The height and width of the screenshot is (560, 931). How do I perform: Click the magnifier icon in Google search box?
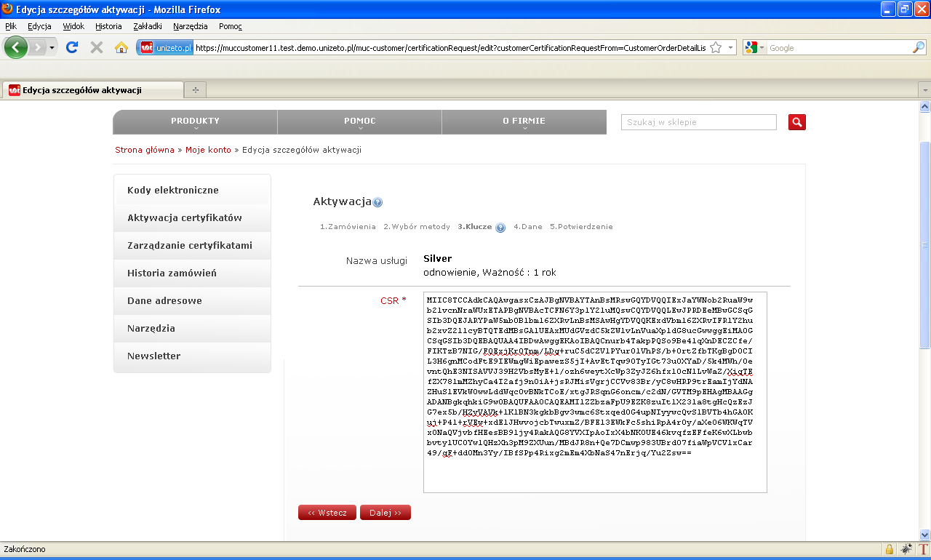tap(918, 47)
